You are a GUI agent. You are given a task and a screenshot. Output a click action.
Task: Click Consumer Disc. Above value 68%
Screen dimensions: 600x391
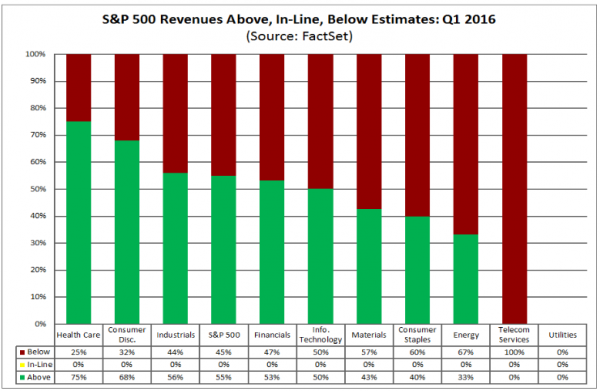(x=127, y=377)
